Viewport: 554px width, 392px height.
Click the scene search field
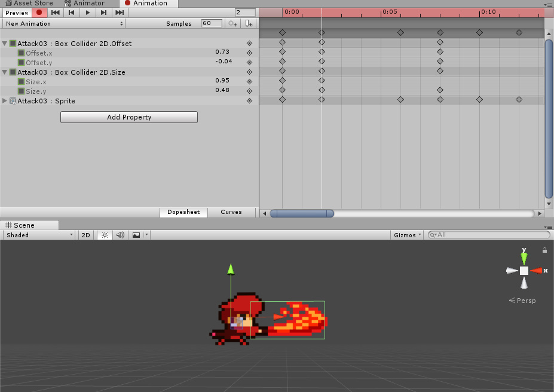point(489,235)
